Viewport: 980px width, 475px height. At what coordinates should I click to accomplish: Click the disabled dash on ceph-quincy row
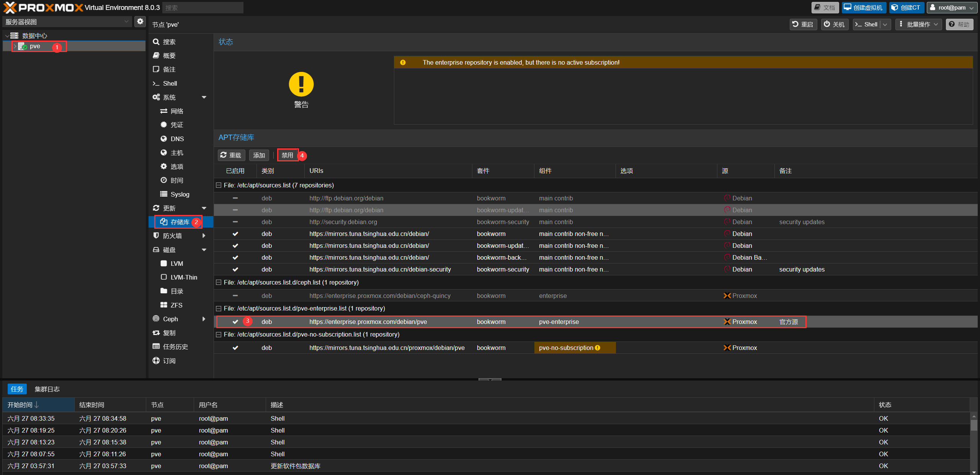pos(235,296)
